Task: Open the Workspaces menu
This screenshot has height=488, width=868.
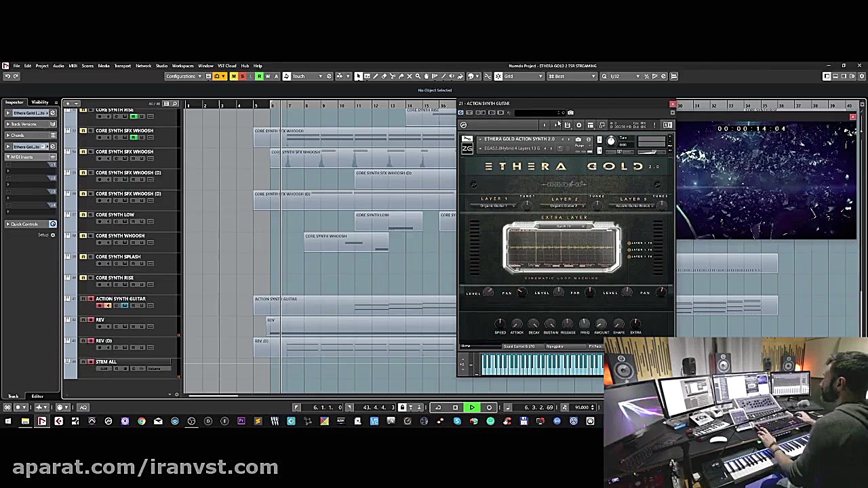Action: coord(182,66)
